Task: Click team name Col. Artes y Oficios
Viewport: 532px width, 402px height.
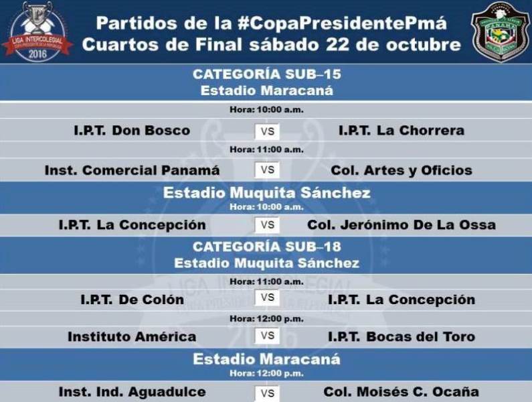Action: pos(401,170)
